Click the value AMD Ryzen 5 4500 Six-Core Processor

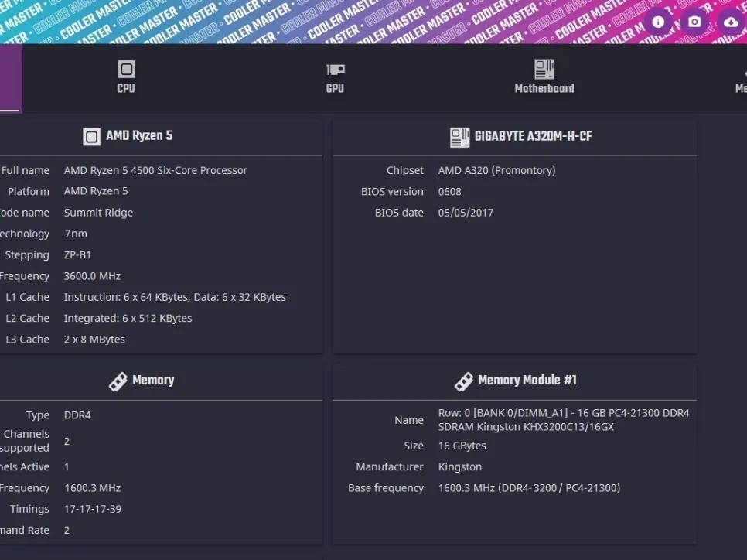point(155,170)
